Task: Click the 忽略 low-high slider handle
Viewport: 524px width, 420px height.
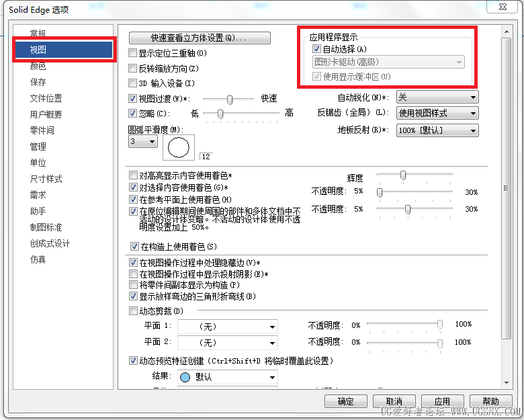Action: (220, 114)
